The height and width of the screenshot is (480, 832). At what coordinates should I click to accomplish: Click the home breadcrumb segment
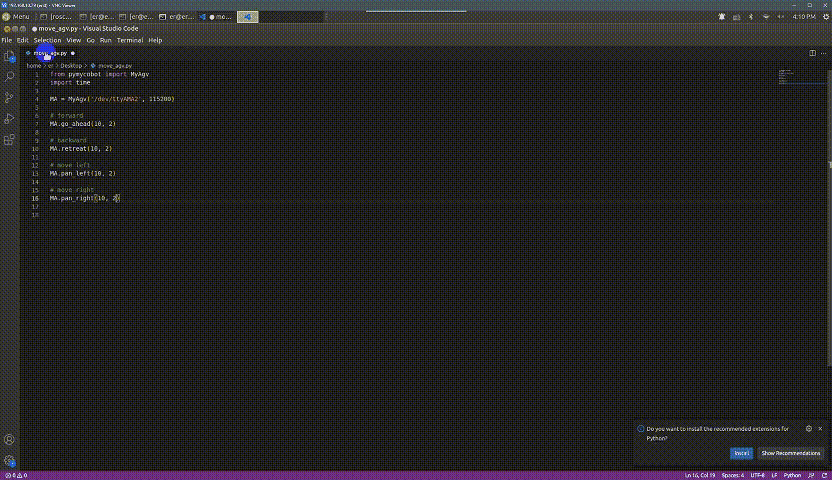click(x=33, y=66)
